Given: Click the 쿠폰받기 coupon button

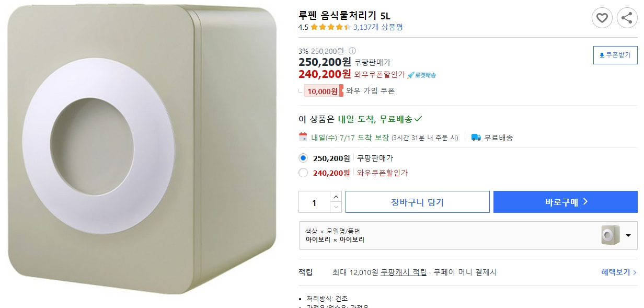Looking at the screenshot, I should click(615, 55).
